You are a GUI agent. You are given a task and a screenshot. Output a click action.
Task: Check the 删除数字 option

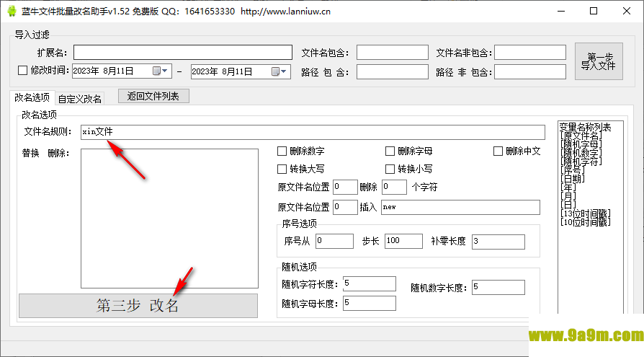[282, 151]
